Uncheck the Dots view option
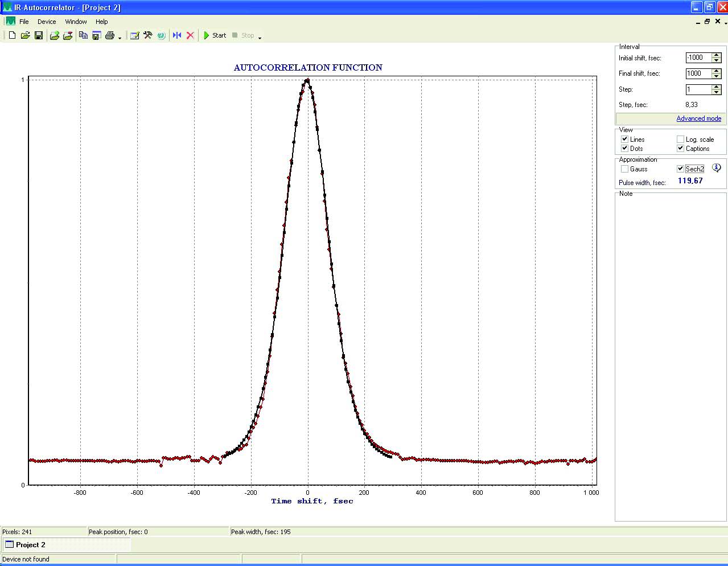728x566 pixels. tap(624, 149)
